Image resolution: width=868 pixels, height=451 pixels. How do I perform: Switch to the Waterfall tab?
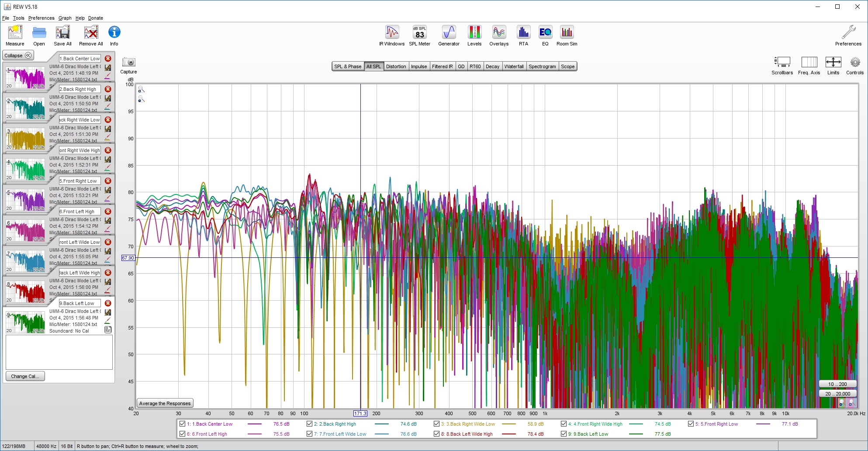point(514,66)
